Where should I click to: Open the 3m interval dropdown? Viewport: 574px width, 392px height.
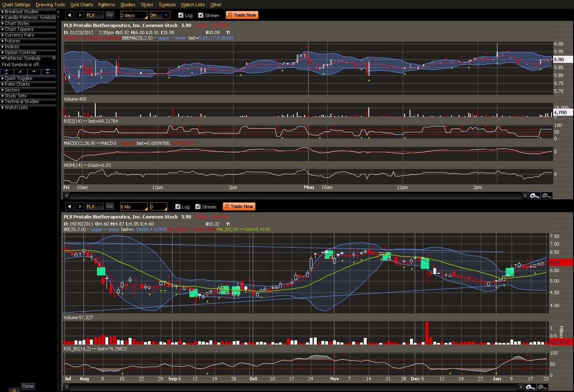tap(166, 15)
